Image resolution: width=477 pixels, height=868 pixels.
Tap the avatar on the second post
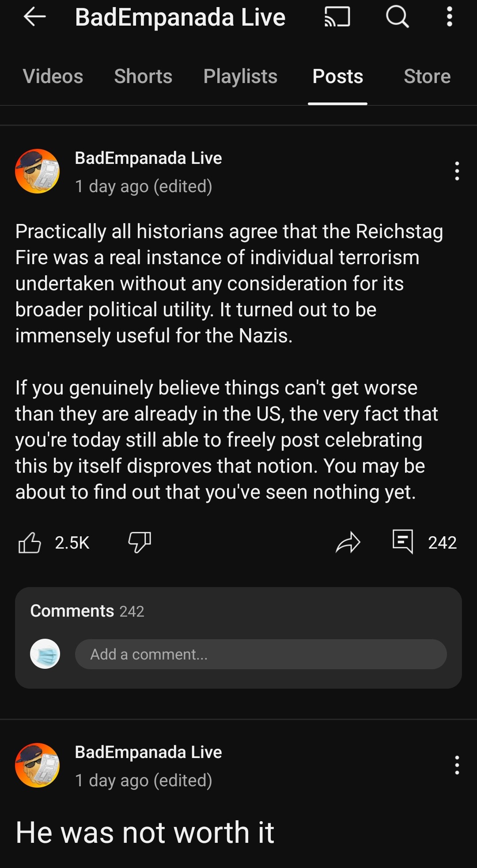pos(38,765)
